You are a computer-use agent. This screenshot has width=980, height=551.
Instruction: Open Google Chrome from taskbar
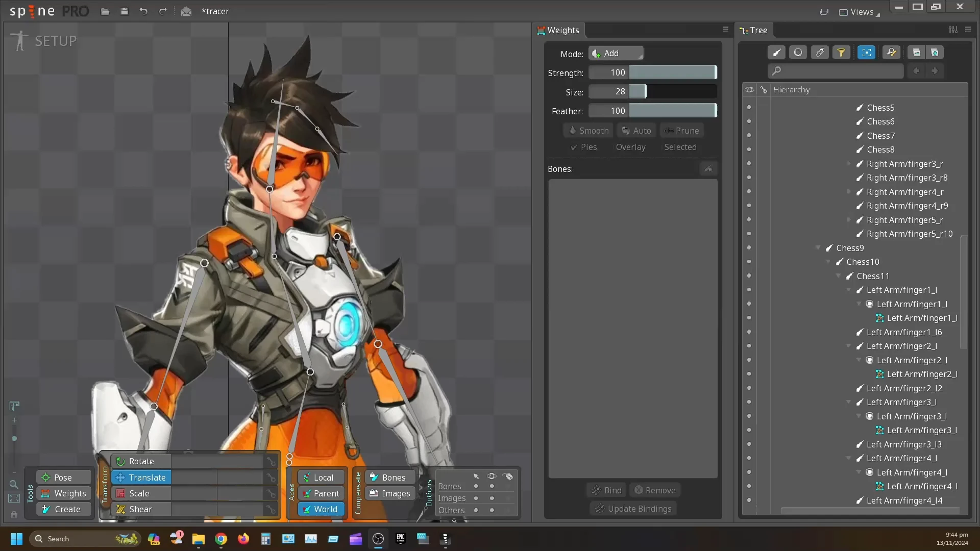pyautogui.click(x=221, y=539)
